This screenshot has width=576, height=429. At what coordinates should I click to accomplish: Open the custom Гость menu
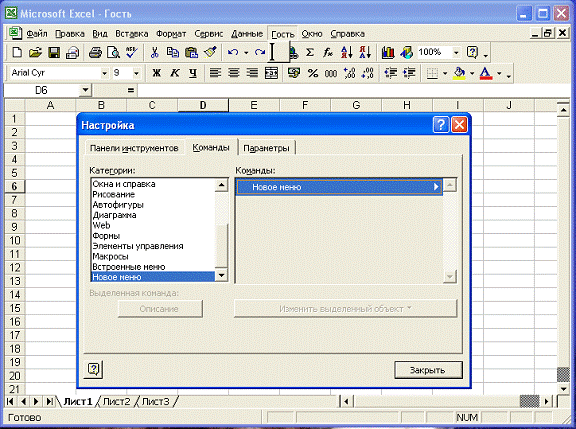(x=282, y=34)
